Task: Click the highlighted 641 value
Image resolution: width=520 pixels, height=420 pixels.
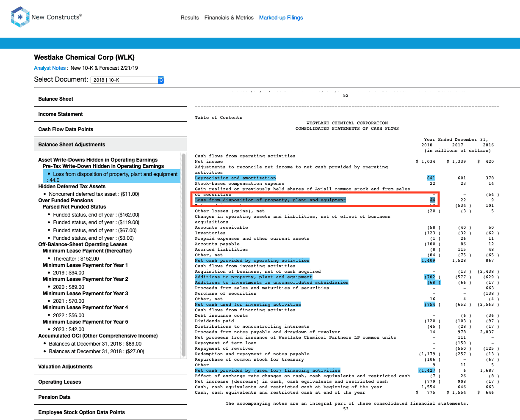Action: (x=431, y=178)
